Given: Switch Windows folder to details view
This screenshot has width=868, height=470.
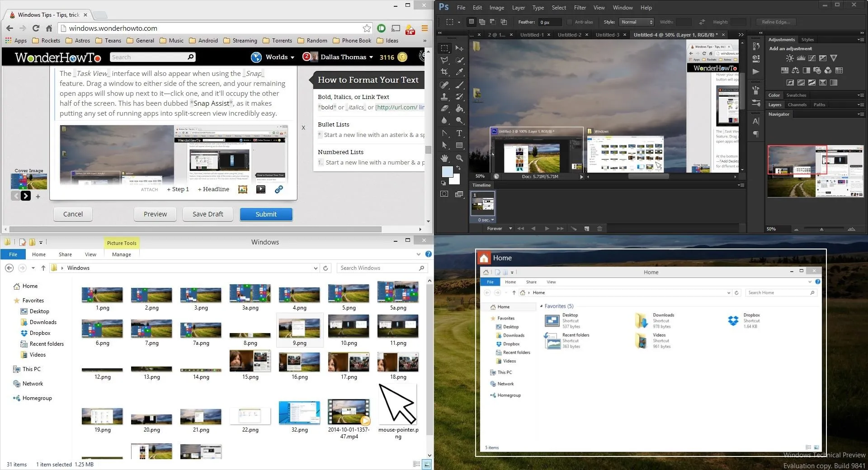Looking at the screenshot, I should [417, 464].
